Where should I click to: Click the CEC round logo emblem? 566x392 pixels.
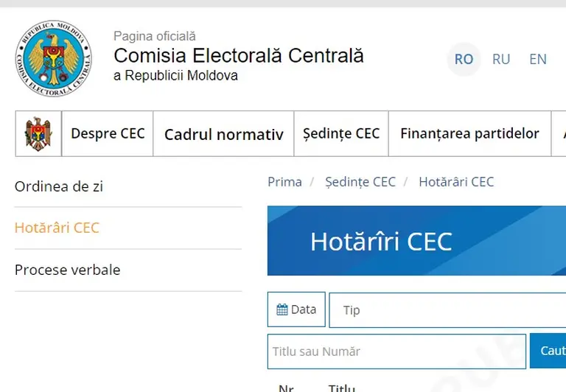(x=53, y=58)
